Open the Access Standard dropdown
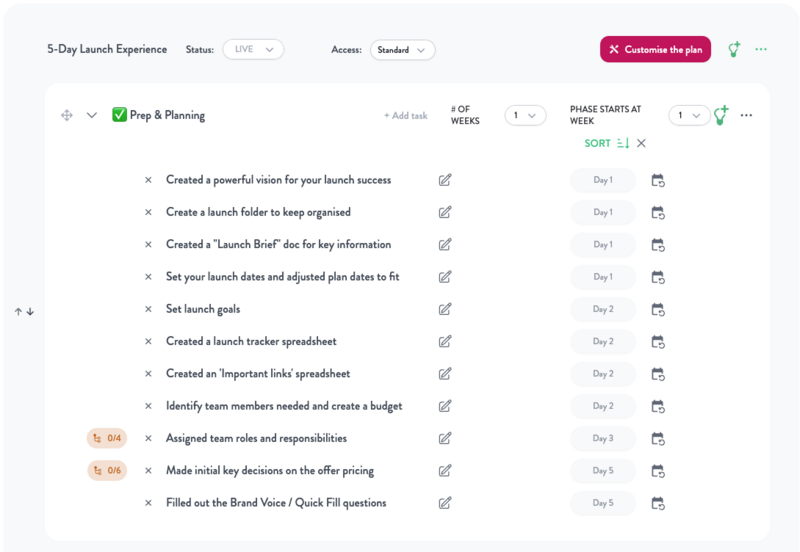Screen dimensions: 800x552 coord(403,50)
